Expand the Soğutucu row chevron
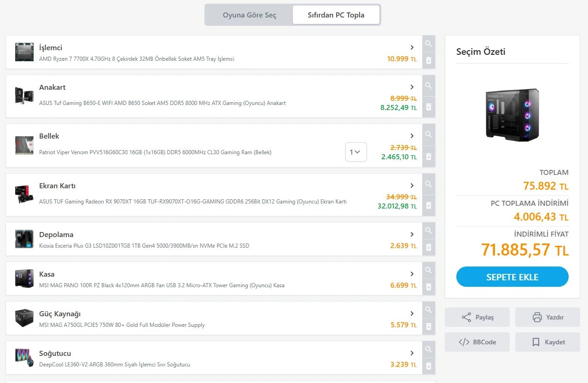588x383 pixels. (x=412, y=353)
